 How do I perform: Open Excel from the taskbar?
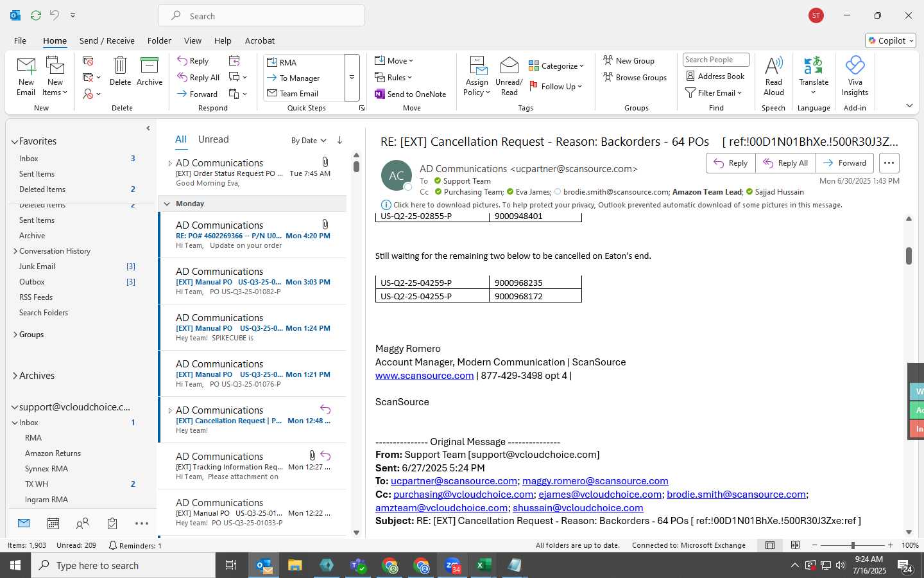click(483, 565)
